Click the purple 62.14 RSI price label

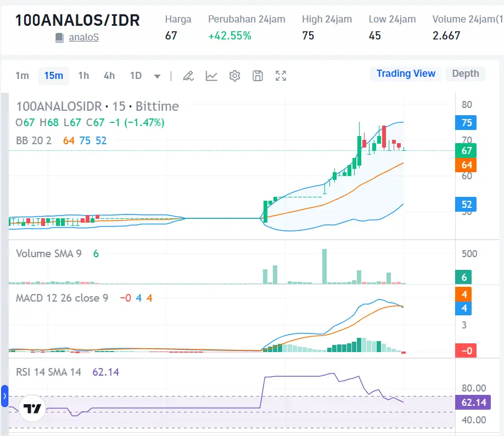(x=473, y=402)
